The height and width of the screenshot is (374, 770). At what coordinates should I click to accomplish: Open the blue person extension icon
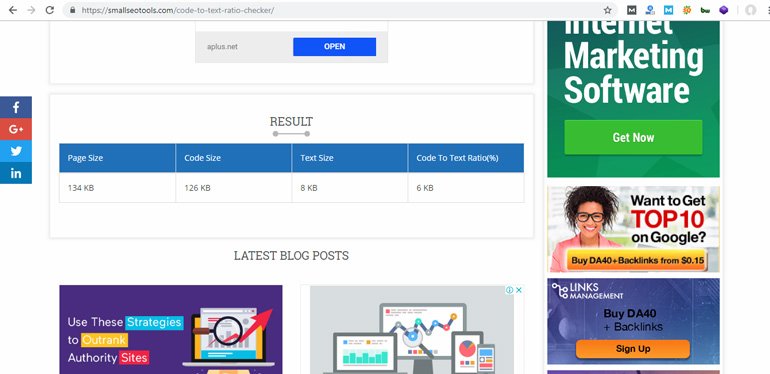(650, 10)
